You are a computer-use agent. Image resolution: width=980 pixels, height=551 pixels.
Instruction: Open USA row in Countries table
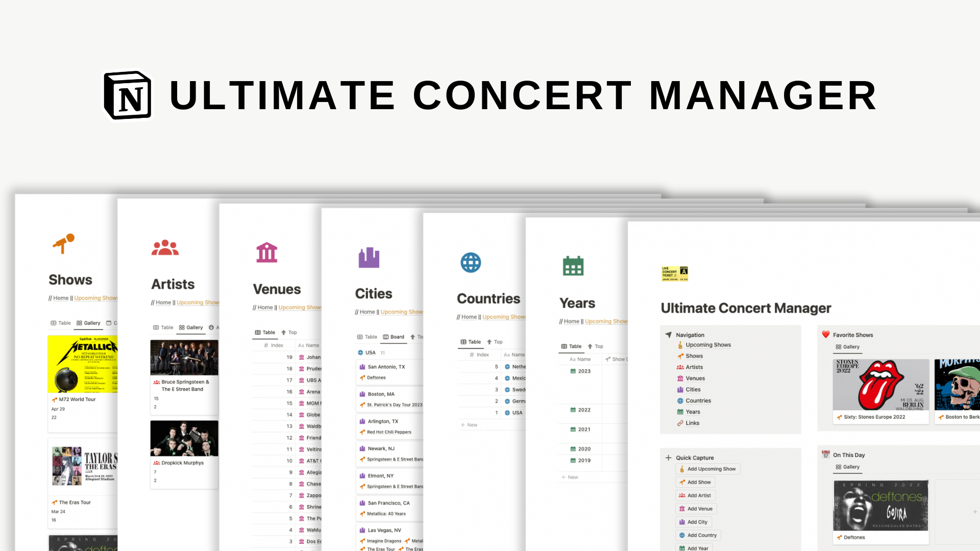(x=492, y=413)
